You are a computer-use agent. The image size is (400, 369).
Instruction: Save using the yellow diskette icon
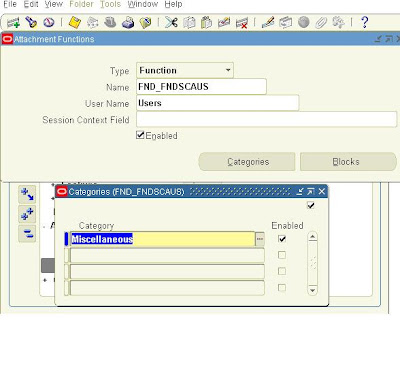pos(75,23)
